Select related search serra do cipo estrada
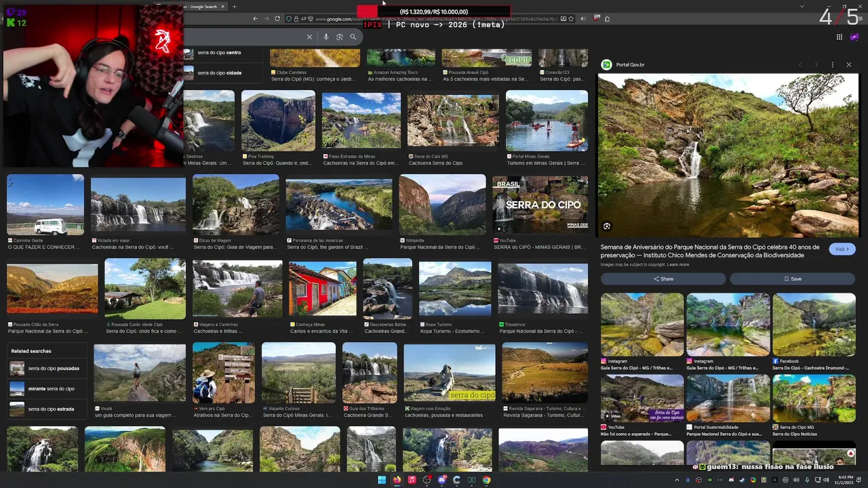868x488 pixels. pos(46,409)
